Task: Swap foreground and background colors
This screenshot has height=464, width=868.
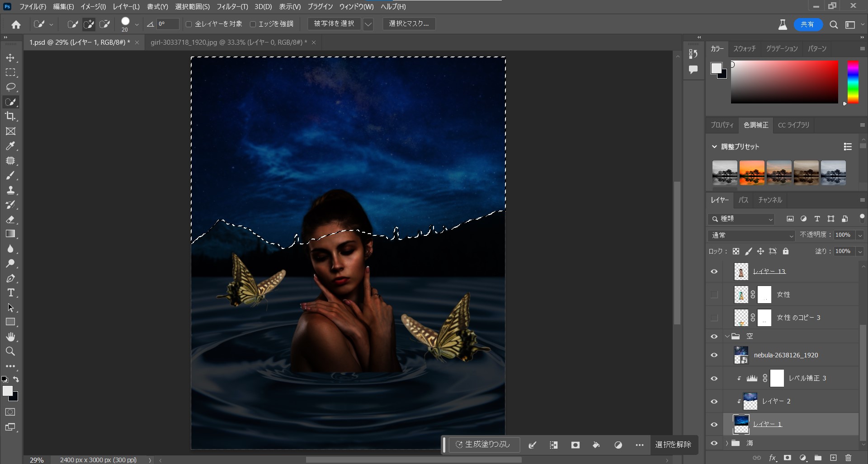Action: (x=16, y=380)
